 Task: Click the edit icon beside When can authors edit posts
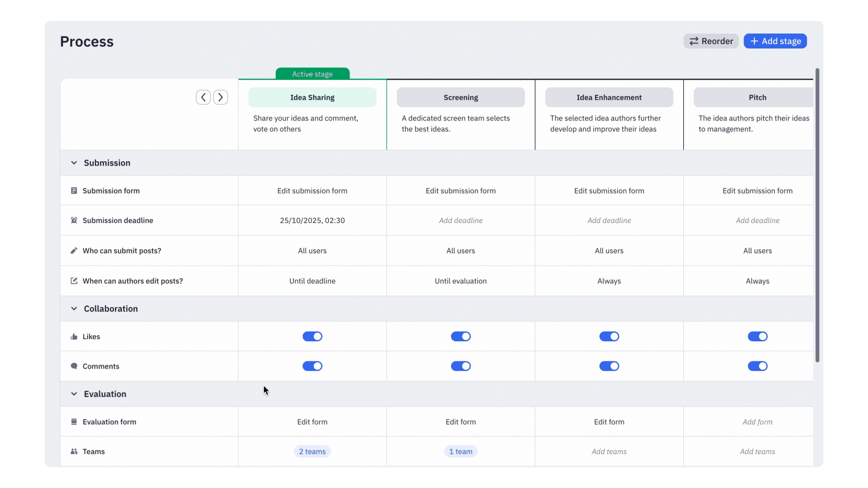pyautogui.click(x=74, y=281)
